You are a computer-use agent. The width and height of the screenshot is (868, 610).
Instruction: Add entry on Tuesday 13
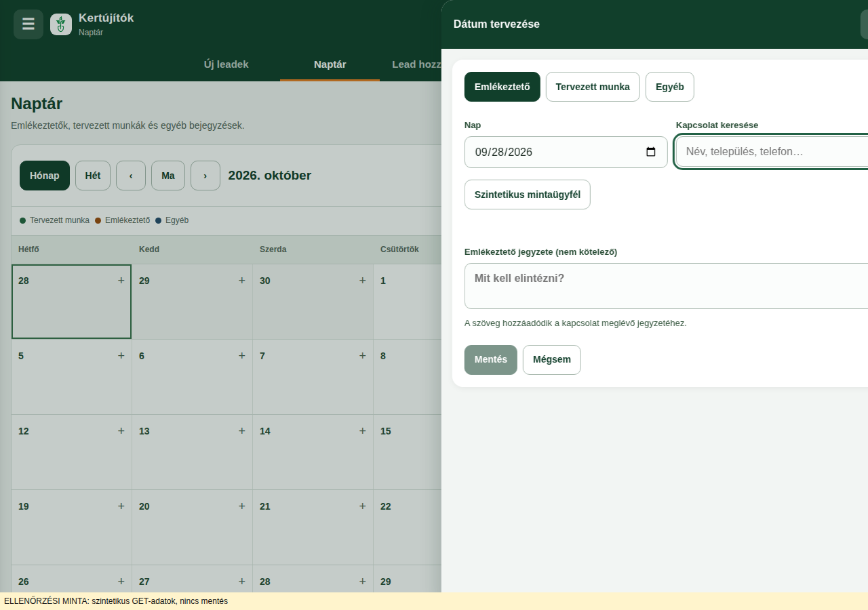click(242, 430)
